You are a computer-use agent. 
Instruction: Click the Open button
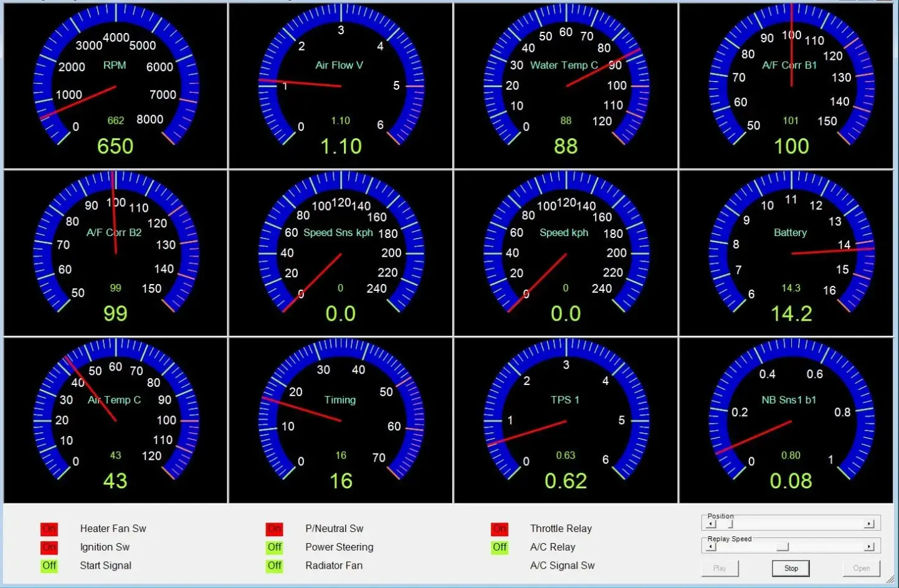[x=862, y=568]
